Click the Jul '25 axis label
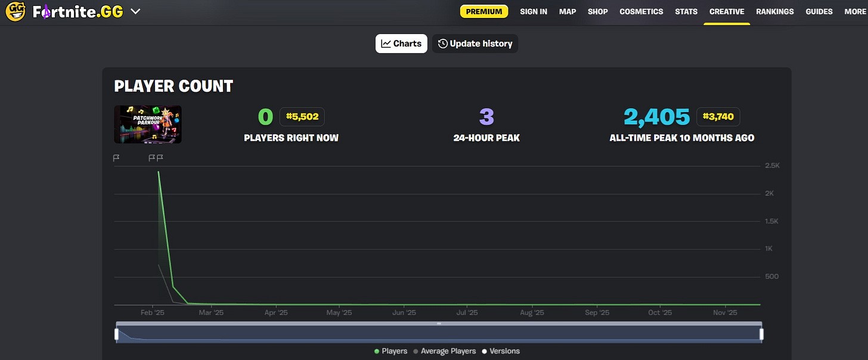868x360 pixels. click(x=467, y=312)
